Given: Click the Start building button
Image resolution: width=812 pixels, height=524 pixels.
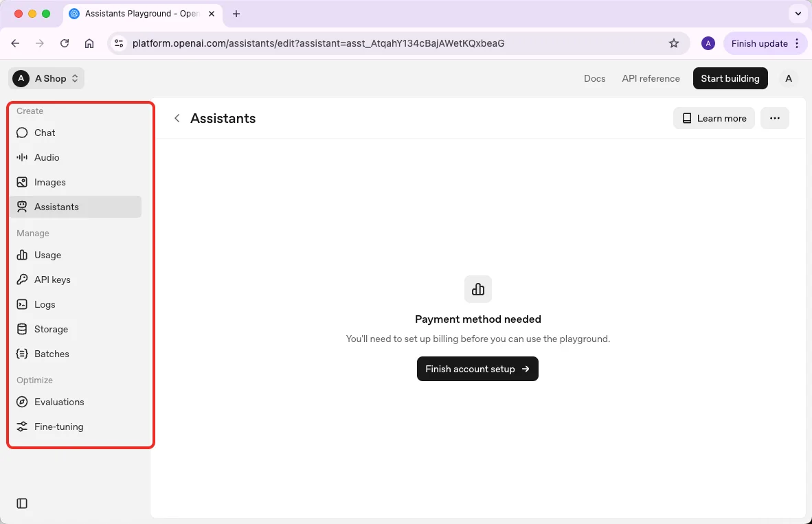Looking at the screenshot, I should pyautogui.click(x=730, y=78).
